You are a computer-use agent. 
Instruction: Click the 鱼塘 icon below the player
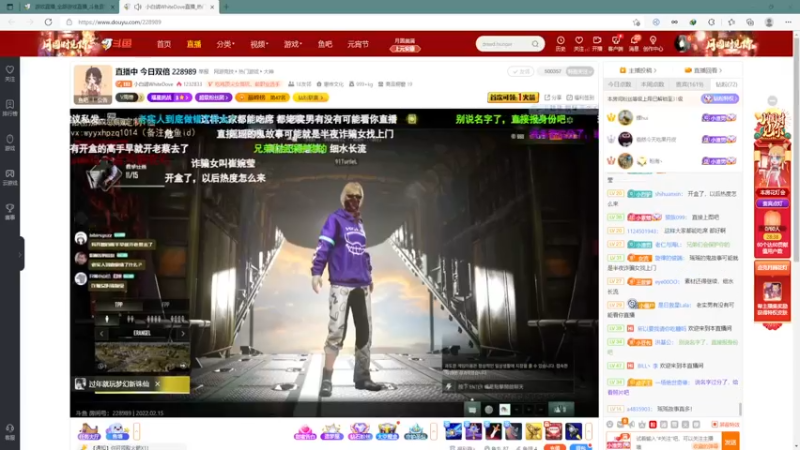coord(117,432)
